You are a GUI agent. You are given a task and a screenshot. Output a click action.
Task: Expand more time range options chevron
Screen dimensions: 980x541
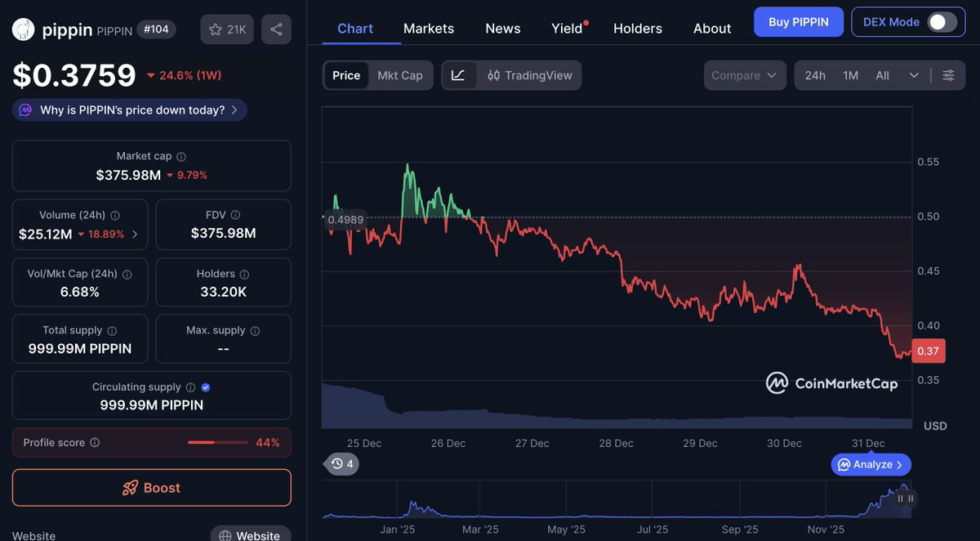click(914, 75)
